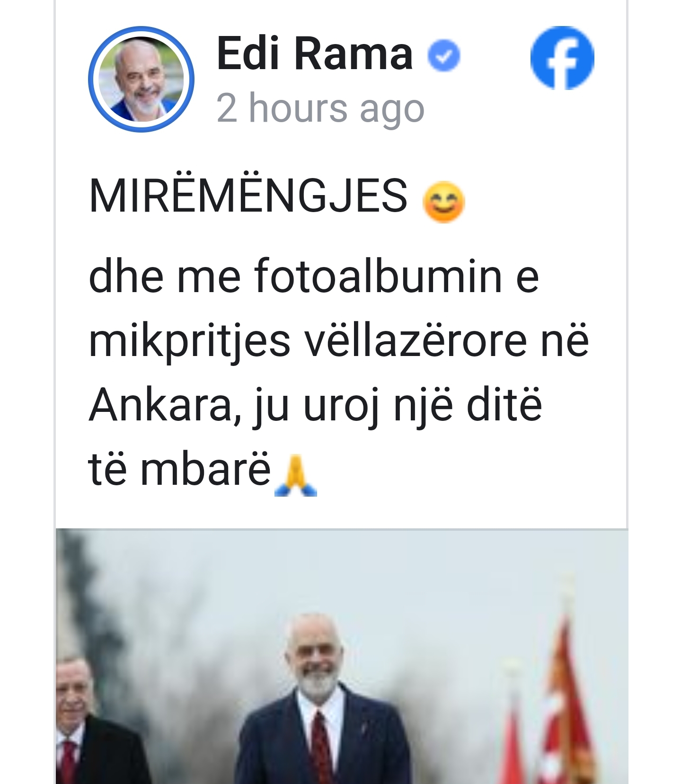The height and width of the screenshot is (784, 681).
Task: Click the man at photo's left edge
Action: click(x=95, y=720)
